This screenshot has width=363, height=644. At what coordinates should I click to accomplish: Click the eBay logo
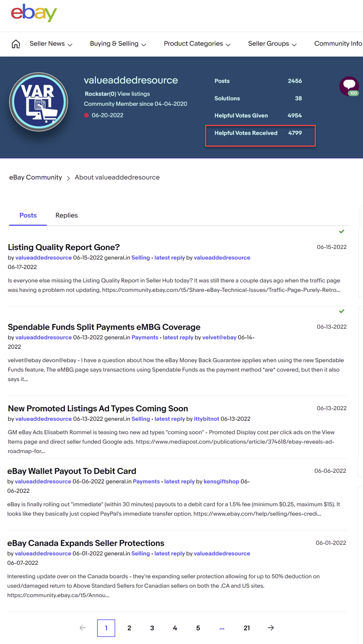[x=34, y=13]
